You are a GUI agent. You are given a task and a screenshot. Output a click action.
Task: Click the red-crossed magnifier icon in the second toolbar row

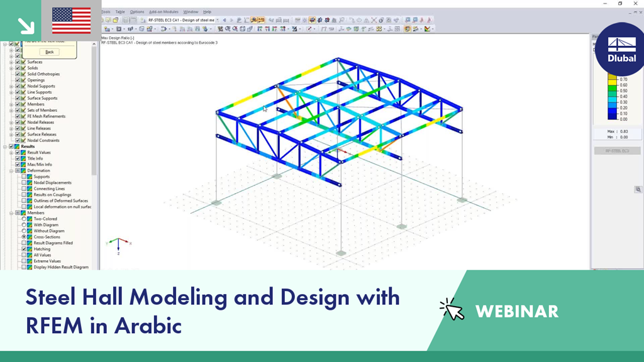point(235,29)
